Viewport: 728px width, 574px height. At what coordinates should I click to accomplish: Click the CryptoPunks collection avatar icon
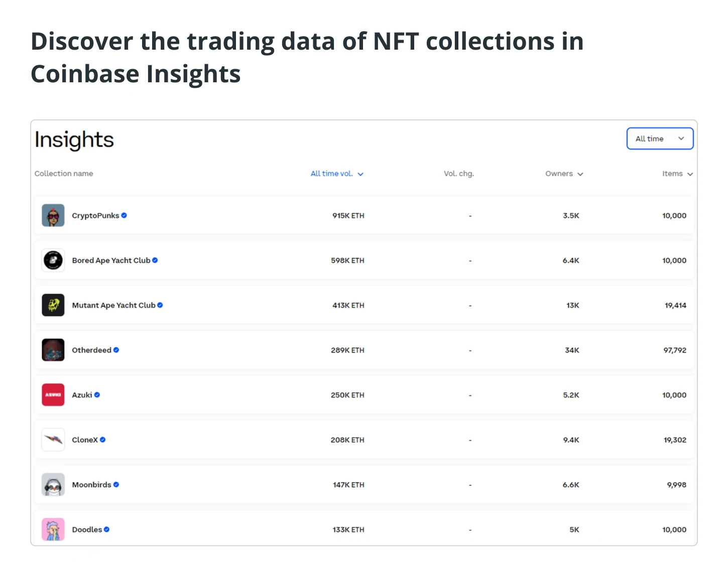pyautogui.click(x=53, y=215)
